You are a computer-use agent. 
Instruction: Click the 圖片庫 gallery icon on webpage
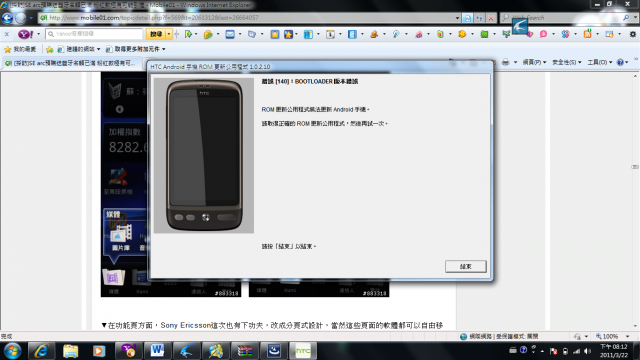pyautogui.click(x=121, y=237)
